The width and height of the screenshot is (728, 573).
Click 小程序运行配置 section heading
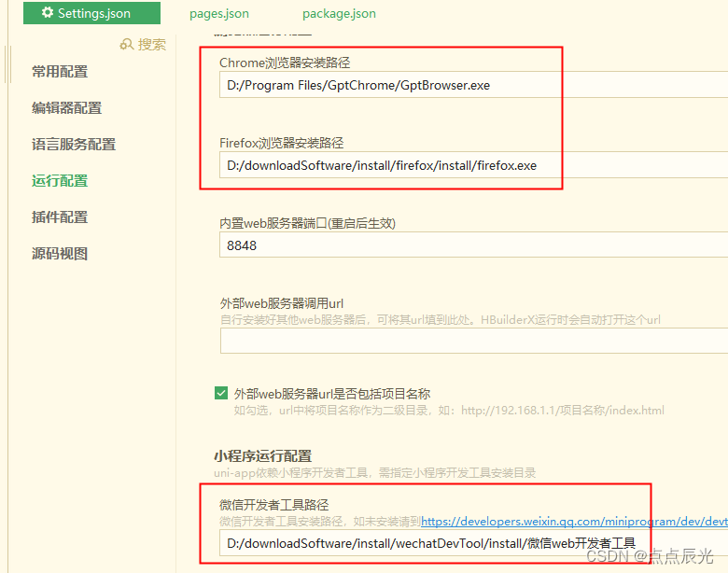263,456
